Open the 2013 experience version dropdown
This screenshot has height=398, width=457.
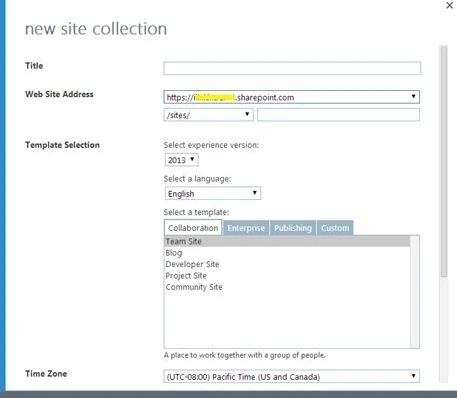click(x=182, y=160)
